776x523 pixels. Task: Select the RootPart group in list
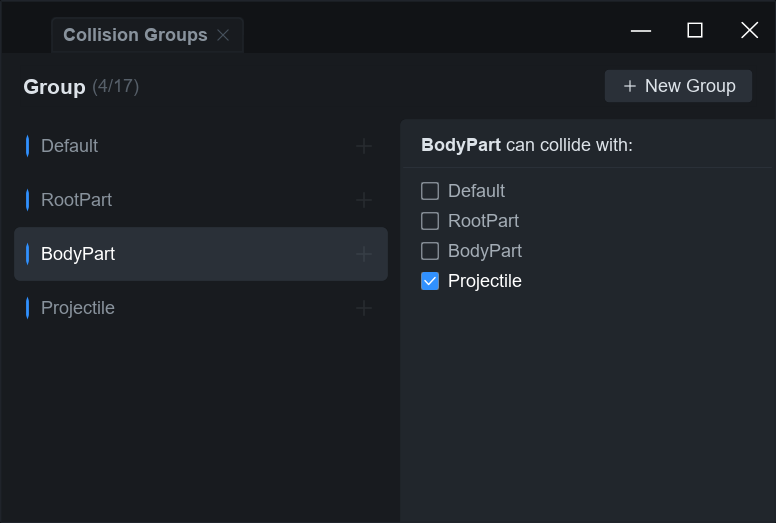(x=76, y=200)
